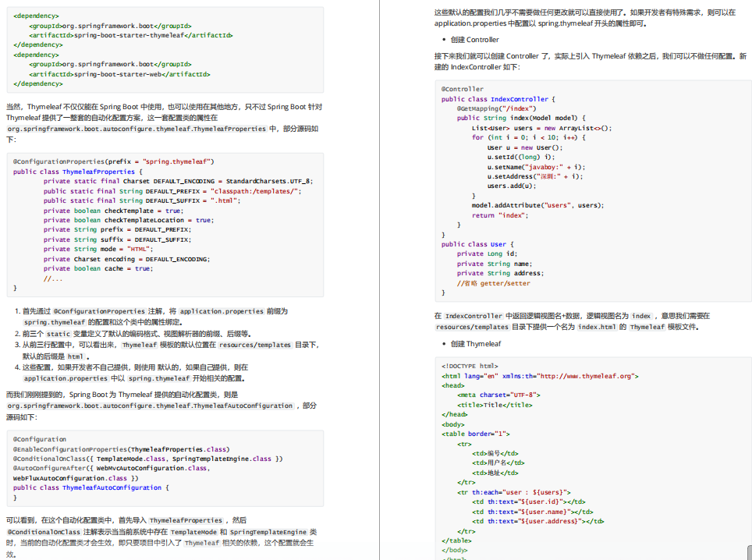752x560 pixels.
Task: Click the @ConfigurationProperties(prefix = "spring.thymeleaf") line
Action: [x=114, y=161]
